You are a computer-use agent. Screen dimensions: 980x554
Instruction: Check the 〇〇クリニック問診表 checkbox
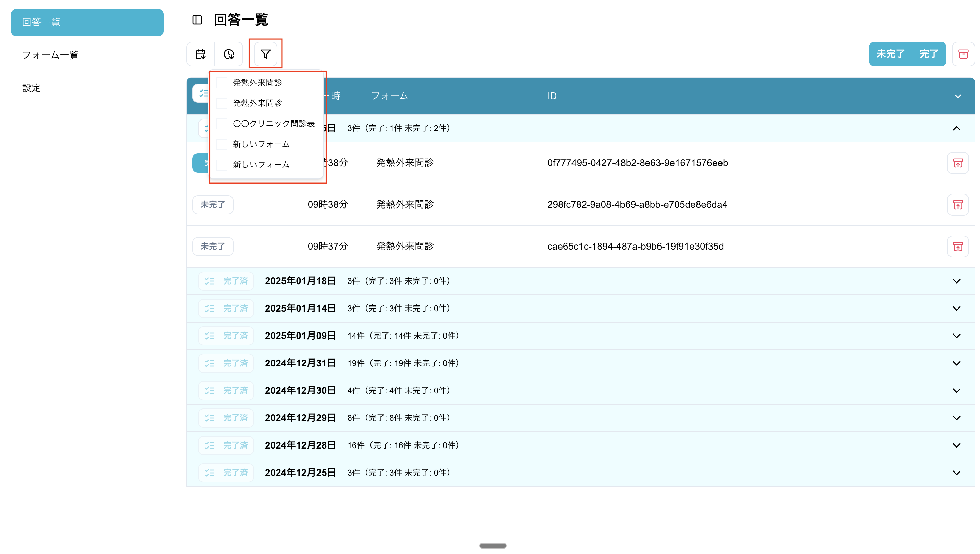(222, 124)
